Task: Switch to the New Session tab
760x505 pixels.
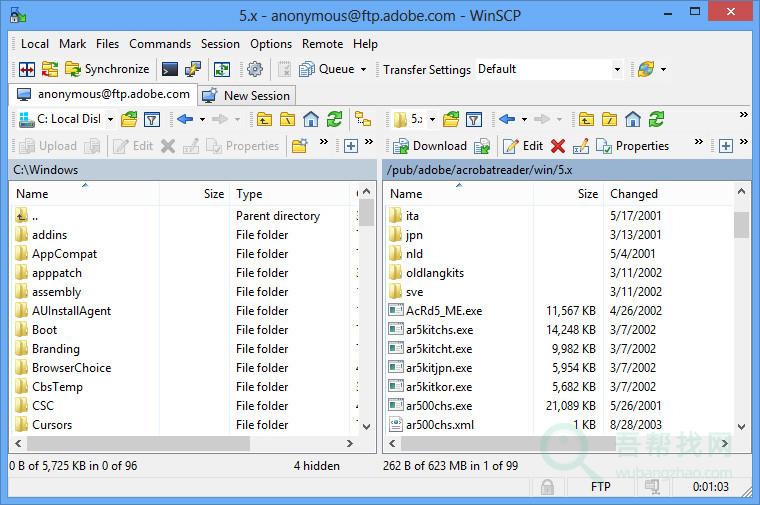Action: coord(247,96)
